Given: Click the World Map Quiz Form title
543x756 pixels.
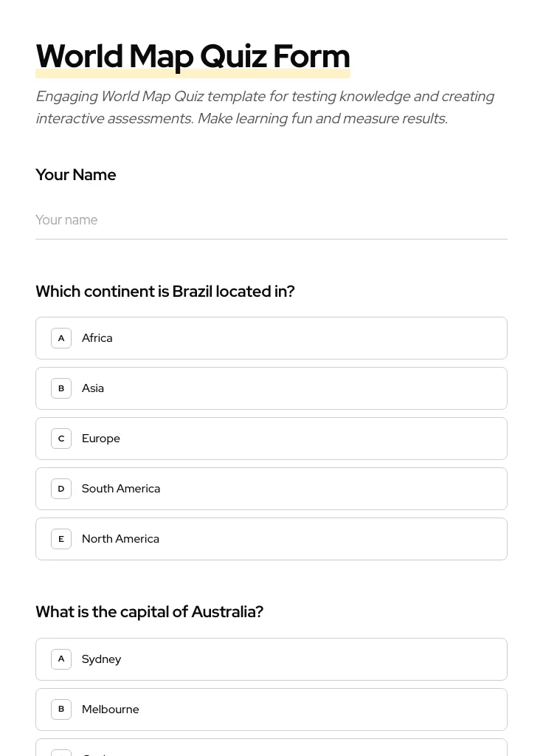Looking at the screenshot, I should [193, 56].
